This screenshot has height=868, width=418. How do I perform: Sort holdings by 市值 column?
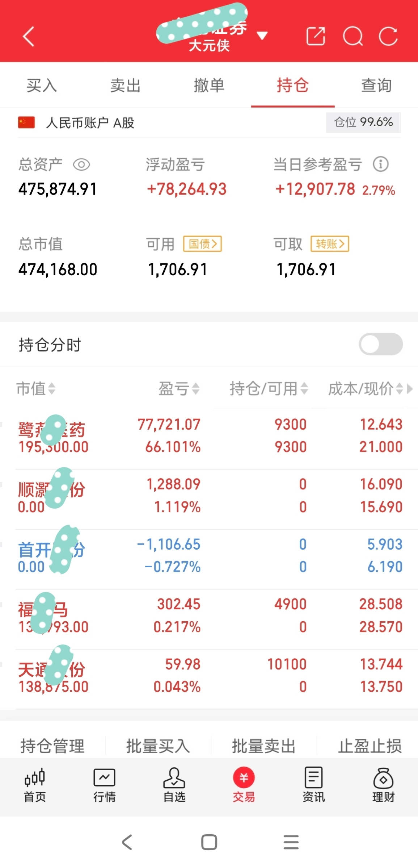pos(35,389)
